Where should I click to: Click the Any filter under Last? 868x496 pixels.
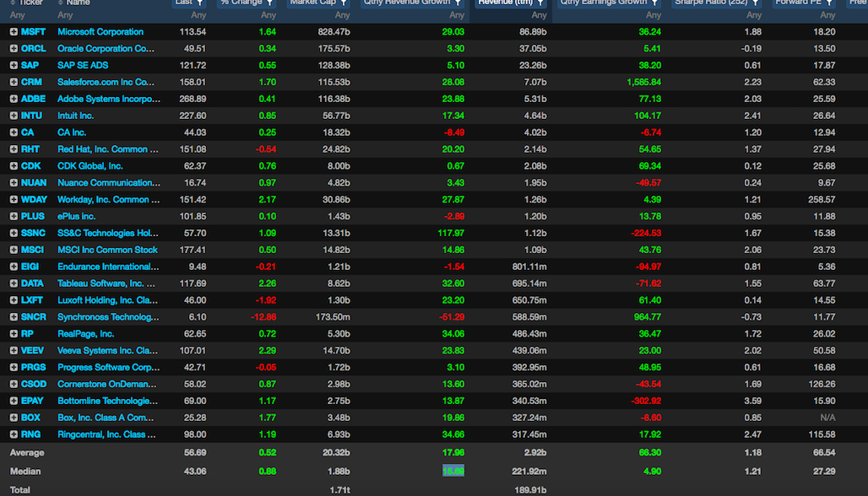tap(198, 15)
